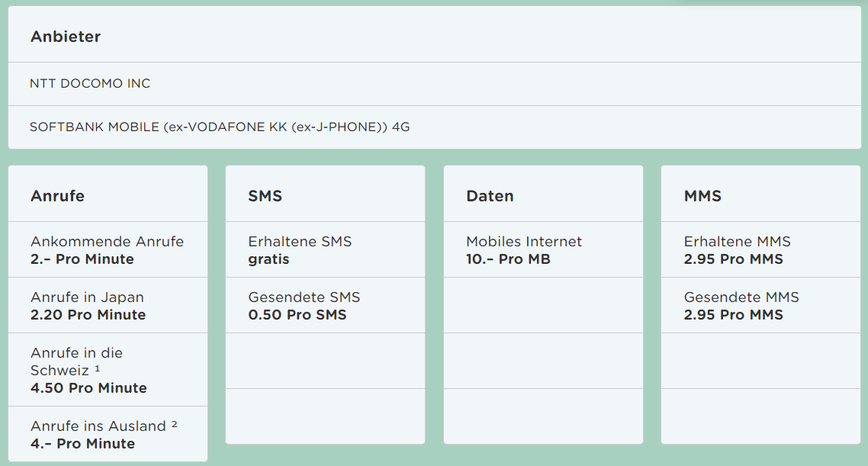Open footnote 1 beside Schweiz
Image resolution: width=868 pixels, height=466 pixels.
coord(97,369)
